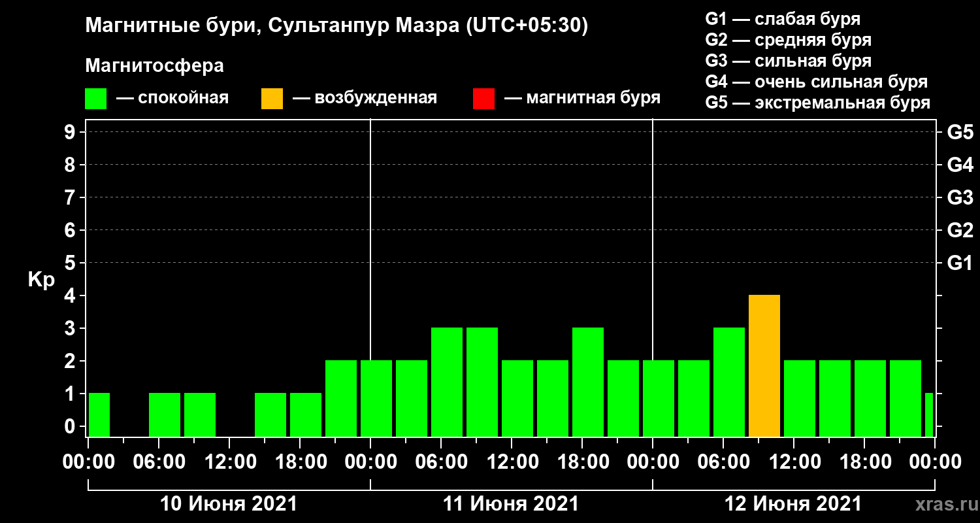Click the '12 Июня 2021' date label
Viewport: 980px width, 523px height.
click(x=793, y=504)
